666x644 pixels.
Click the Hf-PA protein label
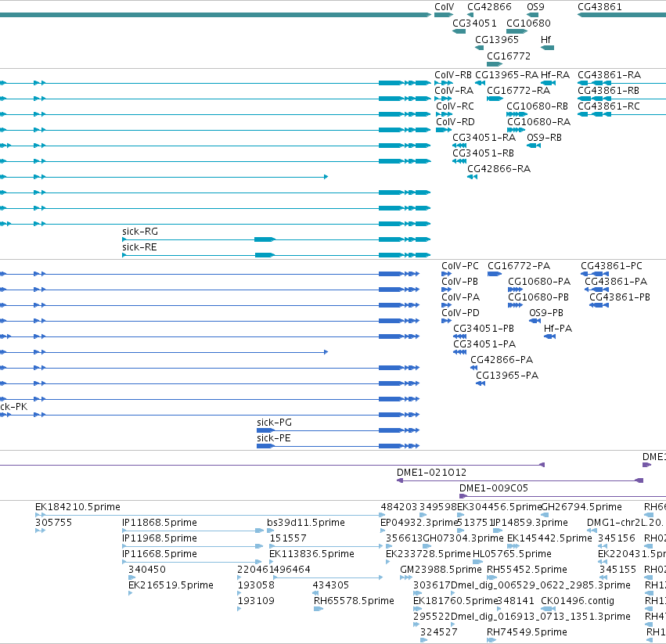(558, 329)
